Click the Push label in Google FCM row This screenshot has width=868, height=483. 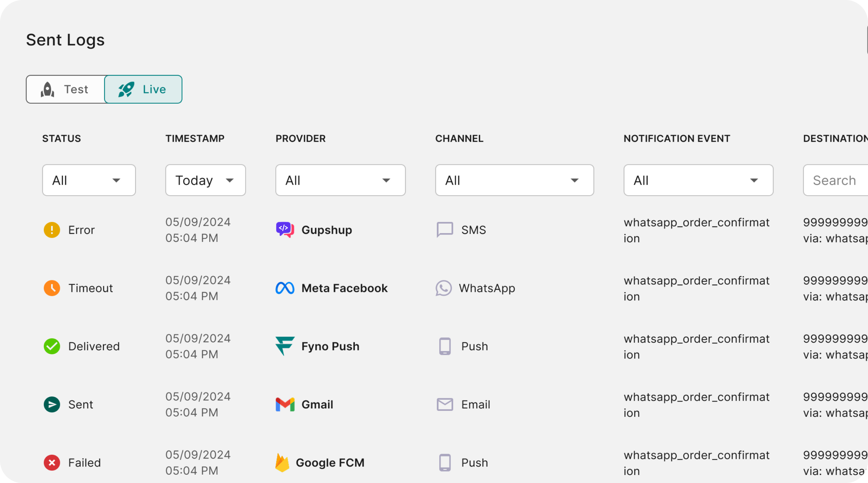[475, 463]
